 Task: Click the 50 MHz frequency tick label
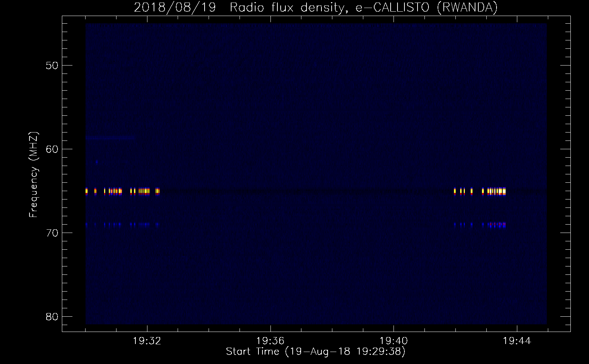pos(52,66)
